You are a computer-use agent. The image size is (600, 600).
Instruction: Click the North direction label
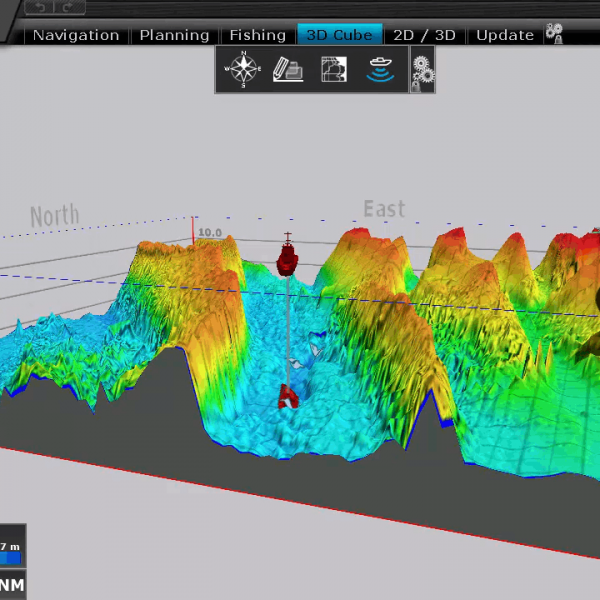point(54,215)
